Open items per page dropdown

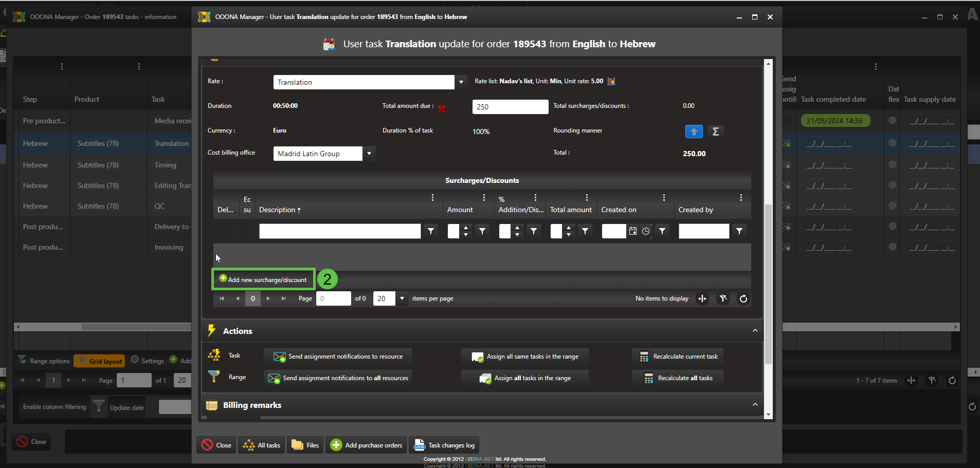[x=402, y=298]
